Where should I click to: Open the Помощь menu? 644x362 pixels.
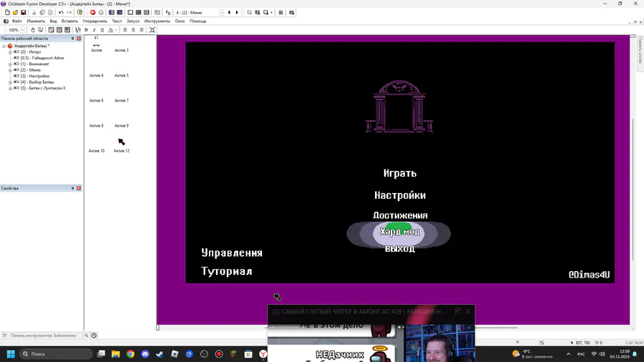pos(198,21)
